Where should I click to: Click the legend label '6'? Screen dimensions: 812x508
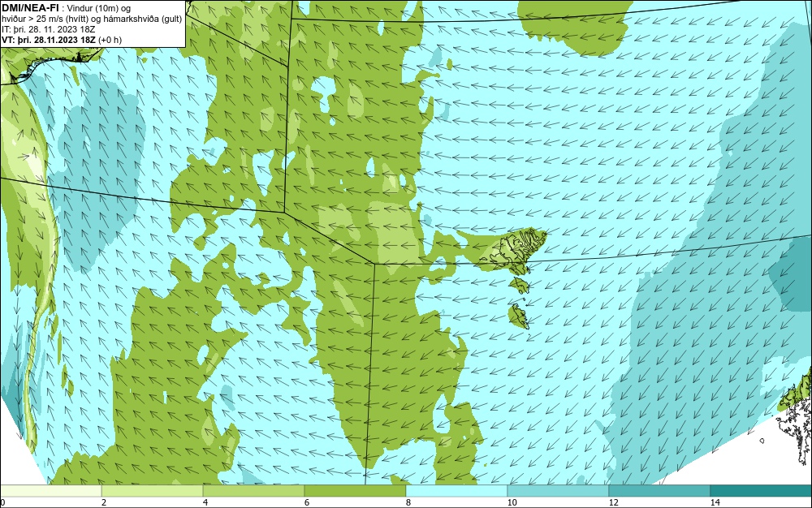[x=307, y=503]
